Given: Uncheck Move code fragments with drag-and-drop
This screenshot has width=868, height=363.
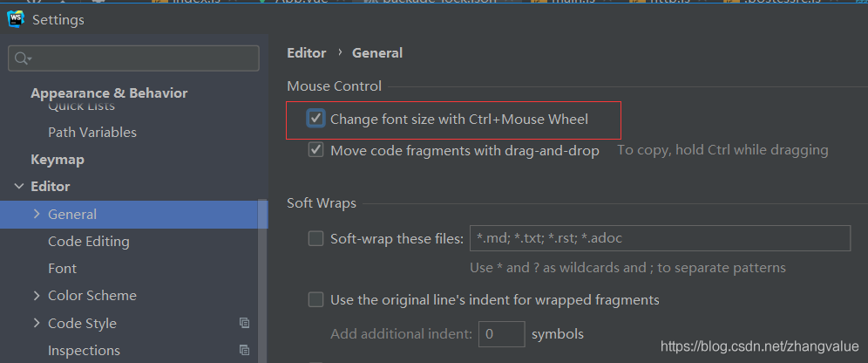Looking at the screenshot, I should (x=315, y=151).
